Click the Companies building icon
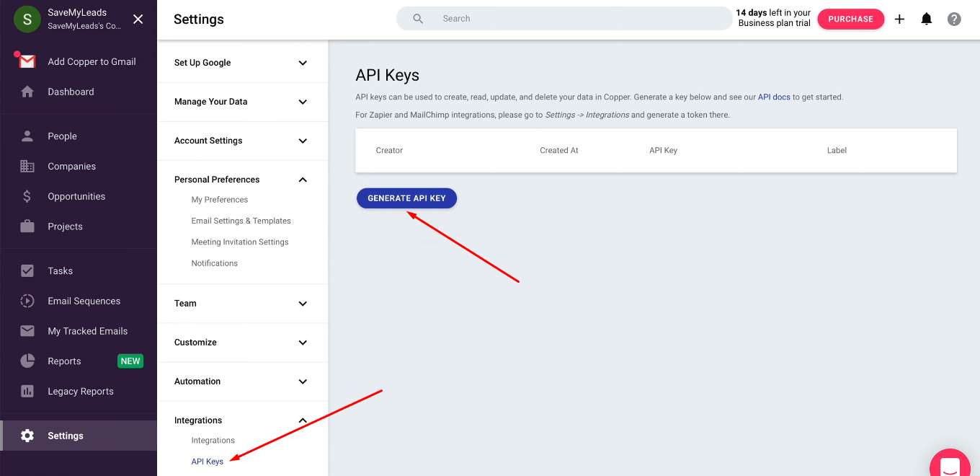This screenshot has height=476, width=980. coord(27,166)
